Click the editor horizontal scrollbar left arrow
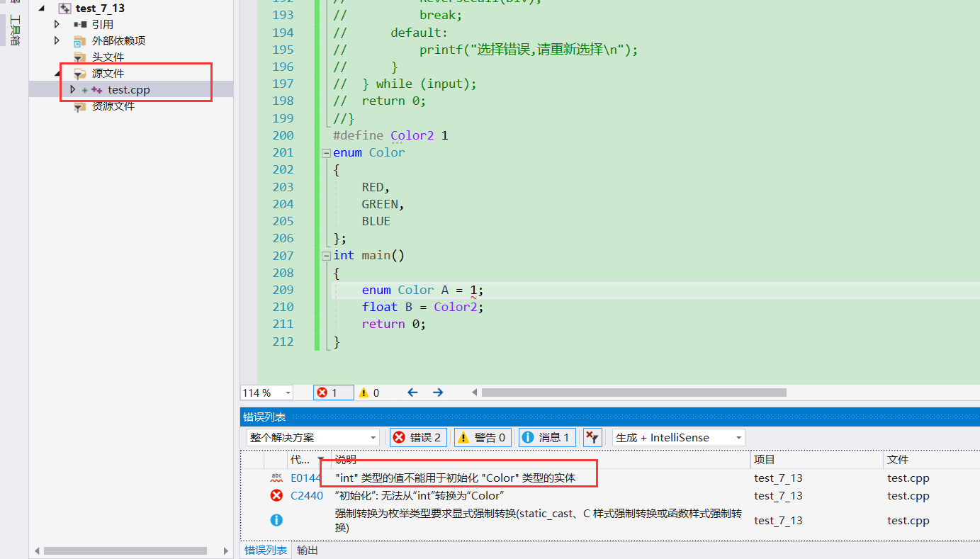980x559 pixels. tap(475, 393)
